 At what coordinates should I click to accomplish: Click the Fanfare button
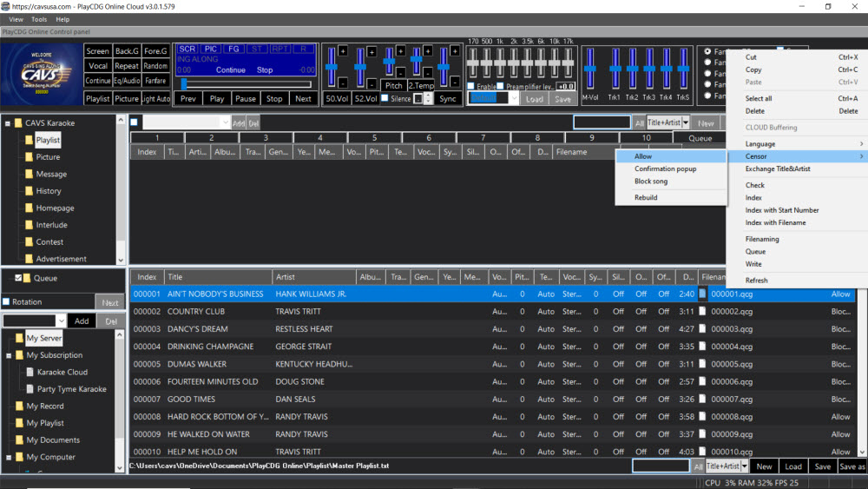pyautogui.click(x=155, y=81)
